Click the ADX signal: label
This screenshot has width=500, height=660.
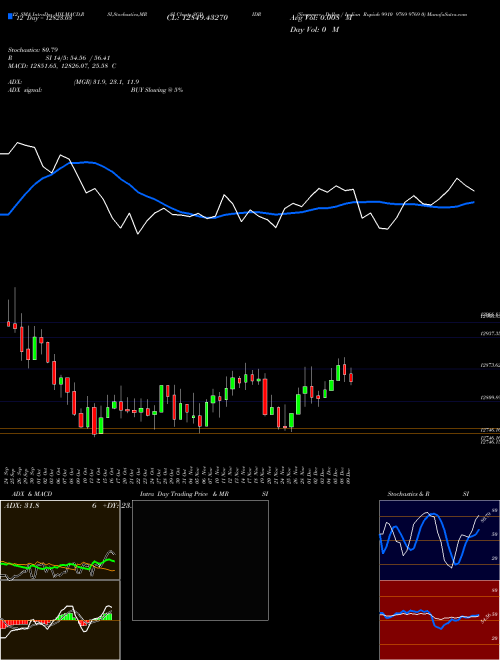pos(25,90)
